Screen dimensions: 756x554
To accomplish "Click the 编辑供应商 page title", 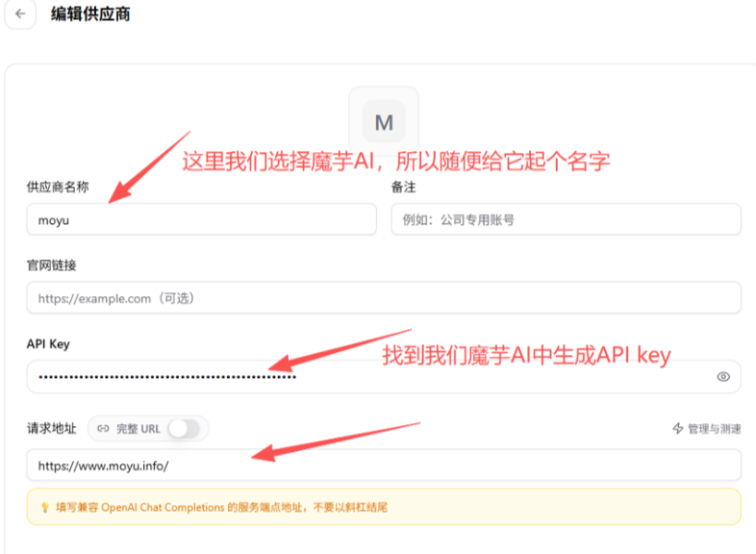I will pos(90,14).
